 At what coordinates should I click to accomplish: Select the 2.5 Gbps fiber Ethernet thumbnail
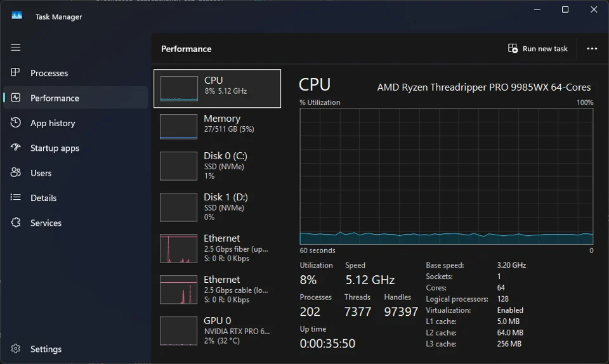click(x=179, y=249)
